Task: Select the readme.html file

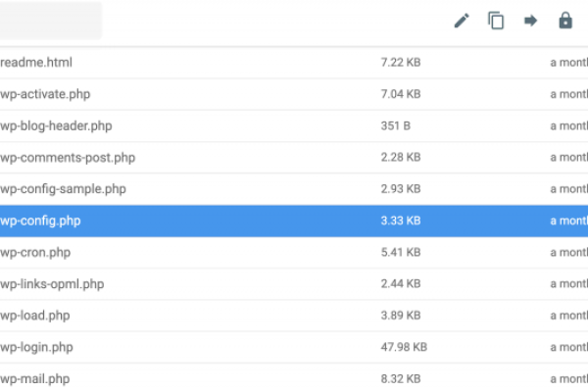Action: click(x=51, y=63)
